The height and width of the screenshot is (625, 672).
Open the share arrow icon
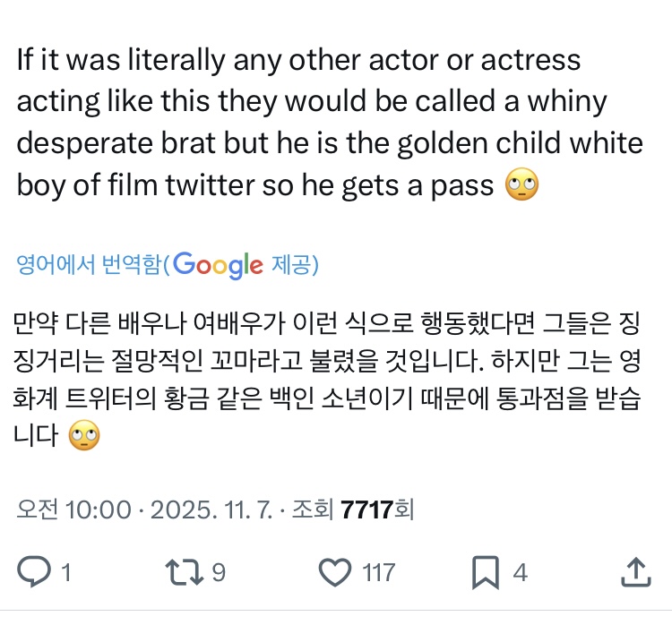pyautogui.click(x=633, y=571)
